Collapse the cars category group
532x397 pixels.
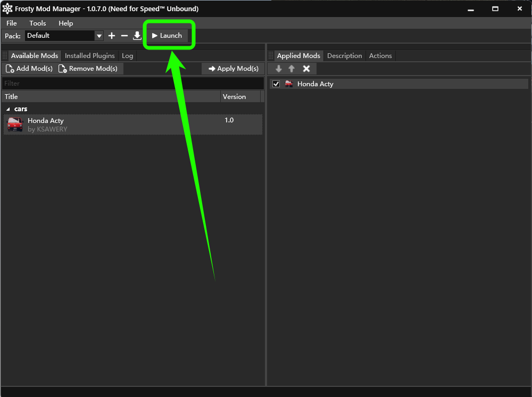(x=8, y=109)
